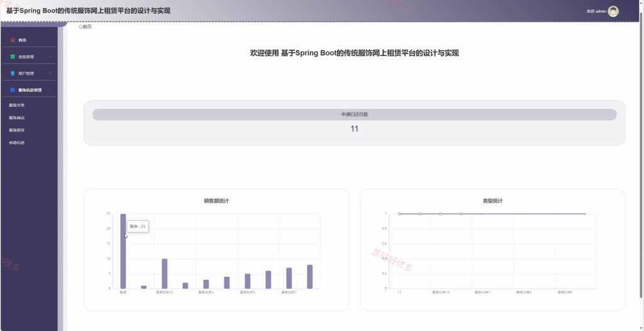The width and height of the screenshot is (644, 331).
Task: Click the 服装分类5 axis label
Action: [524, 293]
